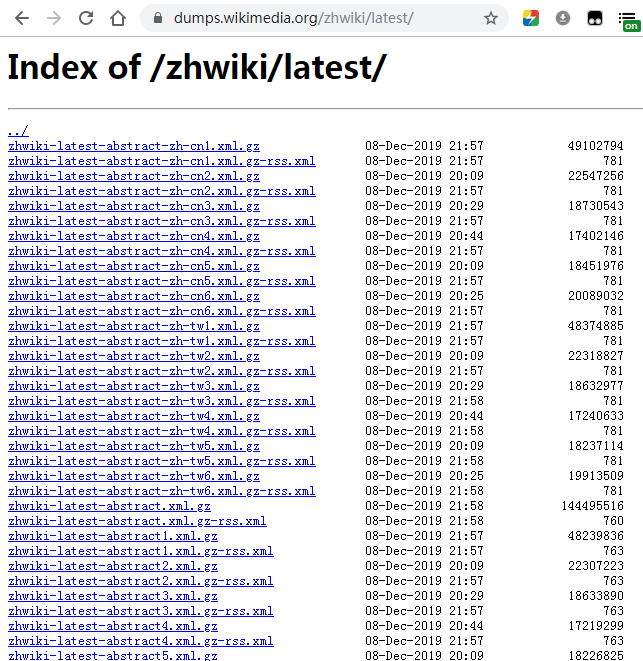Open zhwiki-latest-abstract-zh-cn3.xml.gz-rss.xml link

[161, 221]
